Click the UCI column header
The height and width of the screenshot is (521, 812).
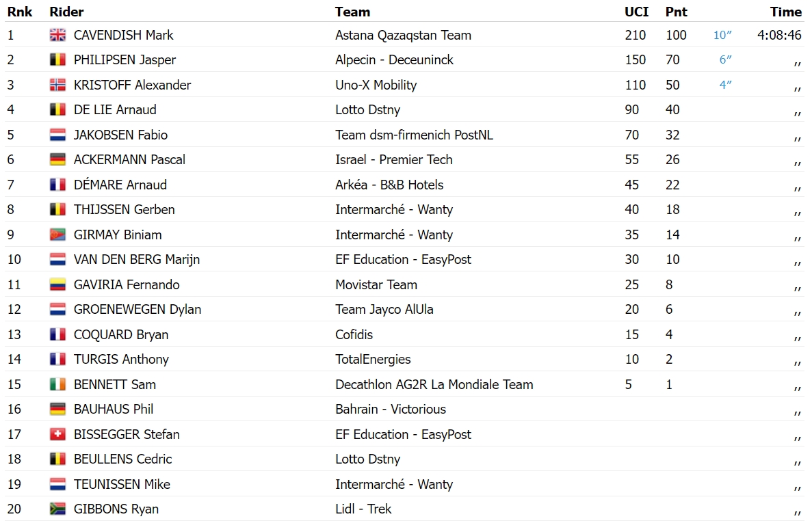coord(636,12)
